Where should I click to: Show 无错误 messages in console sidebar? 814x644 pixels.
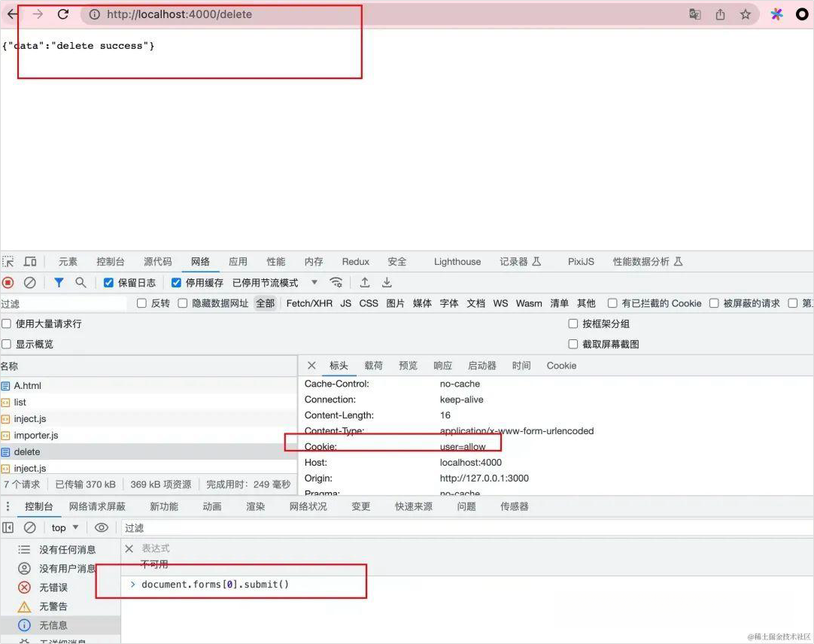point(60,588)
